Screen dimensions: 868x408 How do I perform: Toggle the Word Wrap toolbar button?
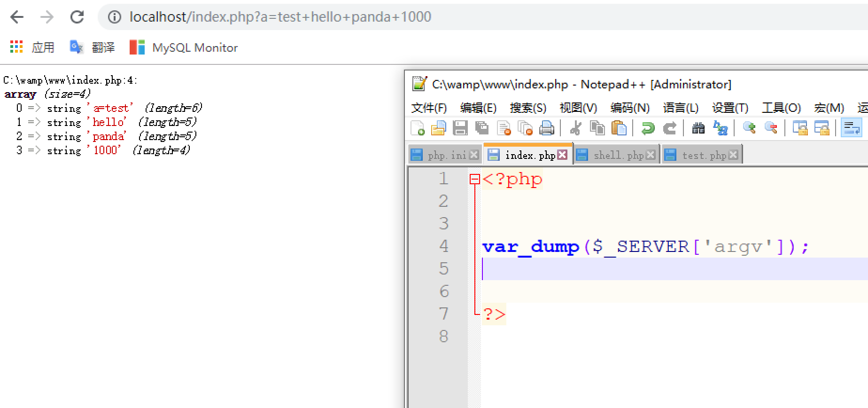click(x=852, y=128)
